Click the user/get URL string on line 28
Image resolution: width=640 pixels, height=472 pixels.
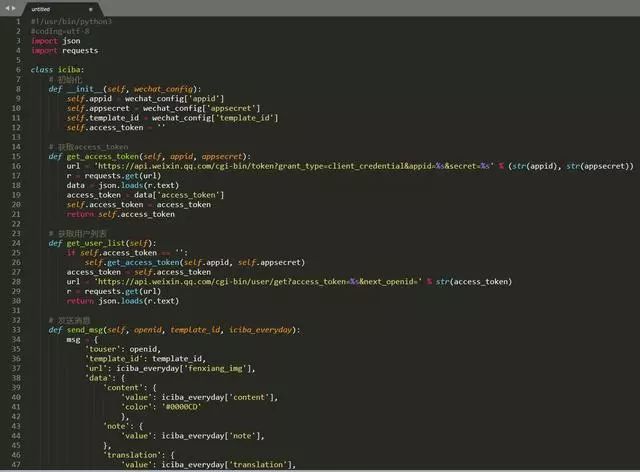point(258,282)
